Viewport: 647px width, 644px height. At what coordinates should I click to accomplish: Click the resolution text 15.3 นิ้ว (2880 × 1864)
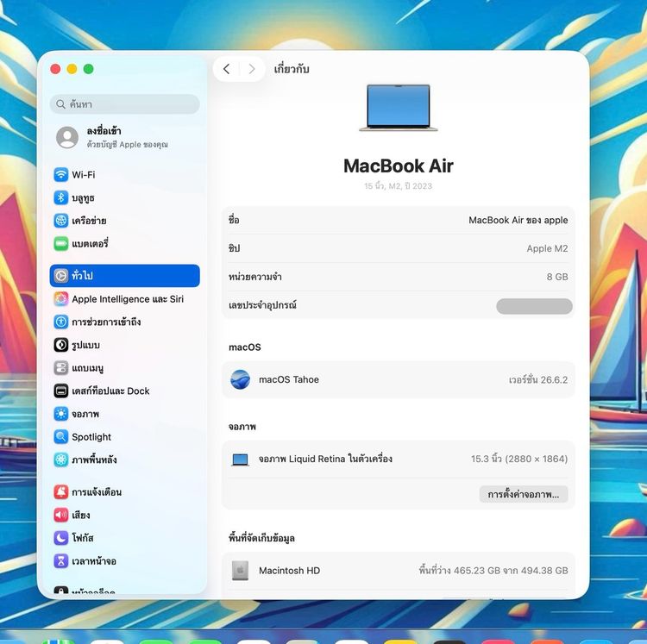519,459
